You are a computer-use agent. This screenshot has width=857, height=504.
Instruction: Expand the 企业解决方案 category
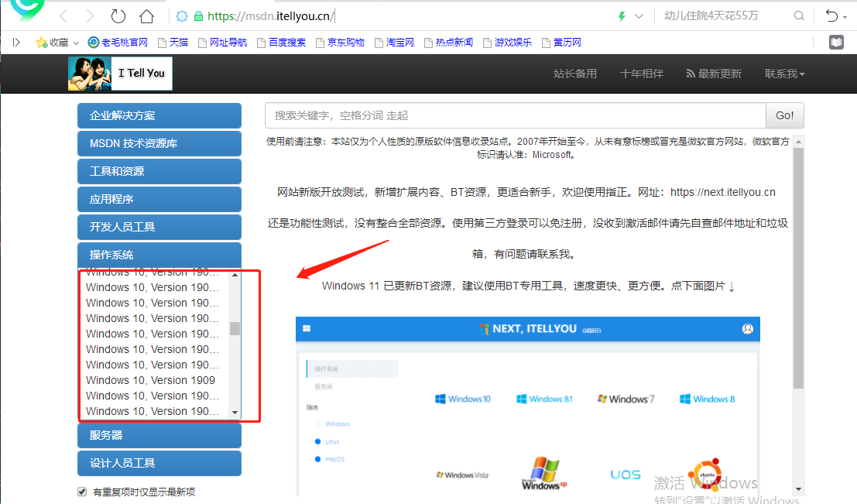159,115
